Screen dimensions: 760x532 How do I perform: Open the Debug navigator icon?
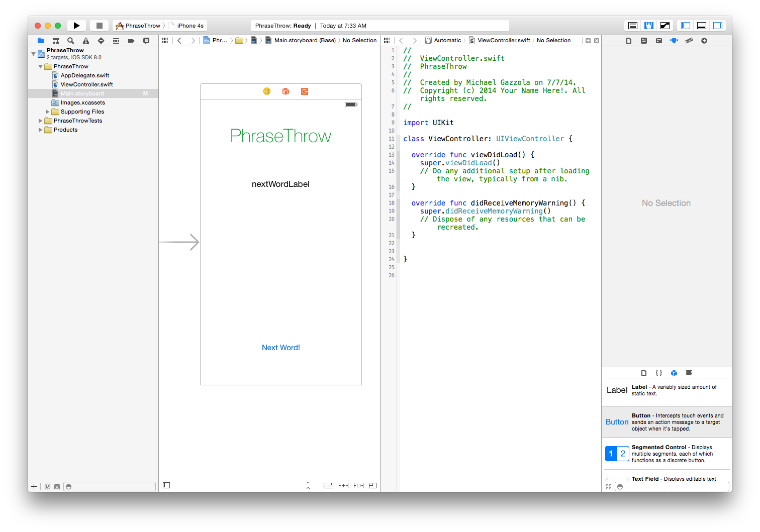coord(116,41)
